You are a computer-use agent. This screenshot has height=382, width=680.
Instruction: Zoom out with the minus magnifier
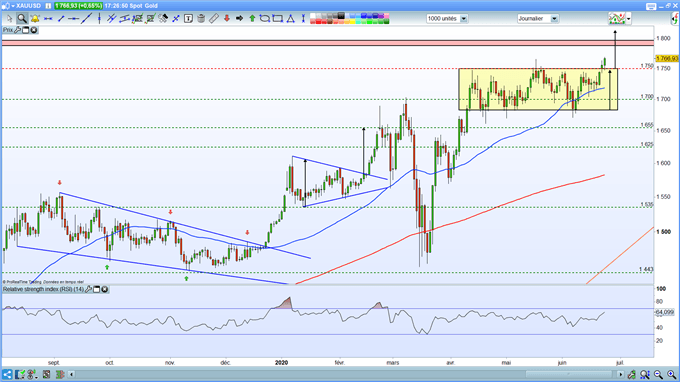(658, 374)
